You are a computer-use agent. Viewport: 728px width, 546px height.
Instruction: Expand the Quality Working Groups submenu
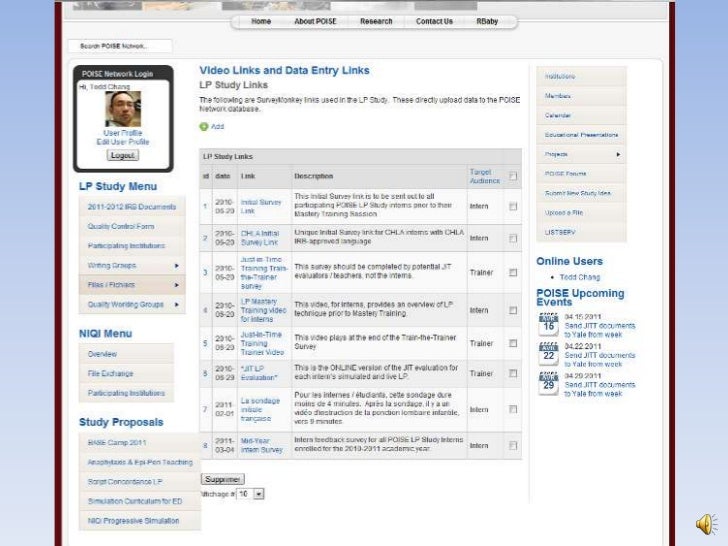tap(177, 304)
